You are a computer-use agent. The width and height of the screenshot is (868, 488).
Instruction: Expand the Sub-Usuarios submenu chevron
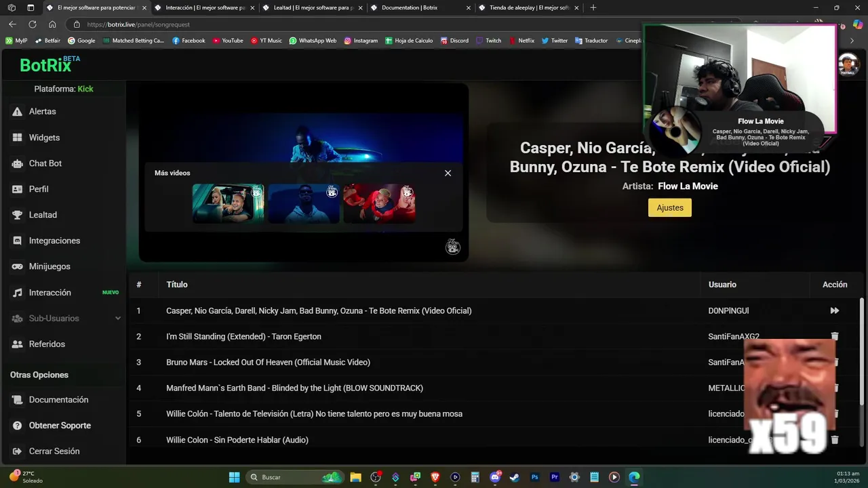(117, 319)
